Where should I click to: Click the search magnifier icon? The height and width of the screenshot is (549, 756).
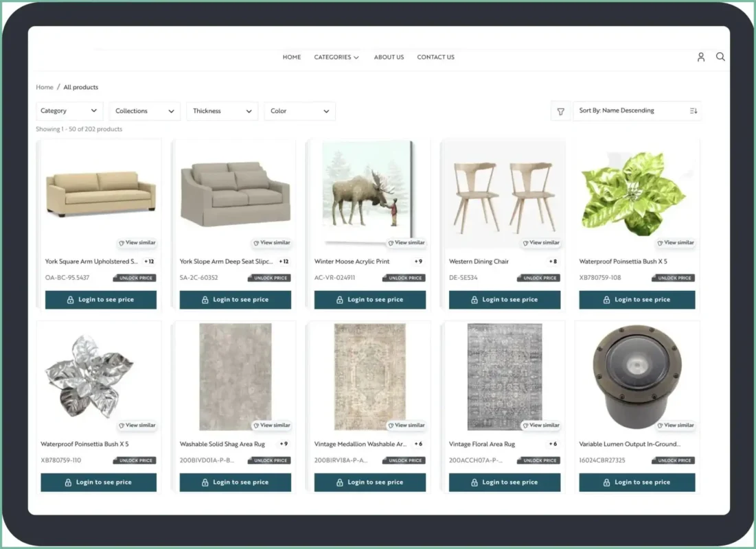click(x=720, y=57)
